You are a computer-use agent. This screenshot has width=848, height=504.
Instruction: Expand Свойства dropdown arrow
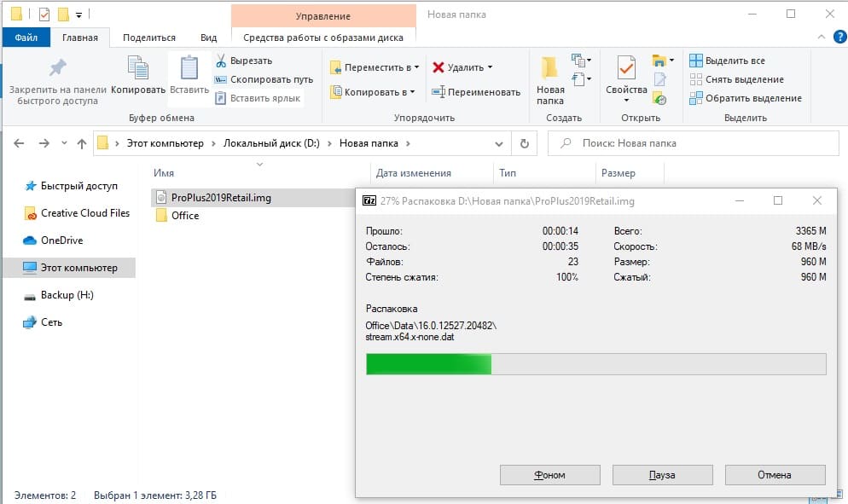tap(626, 101)
